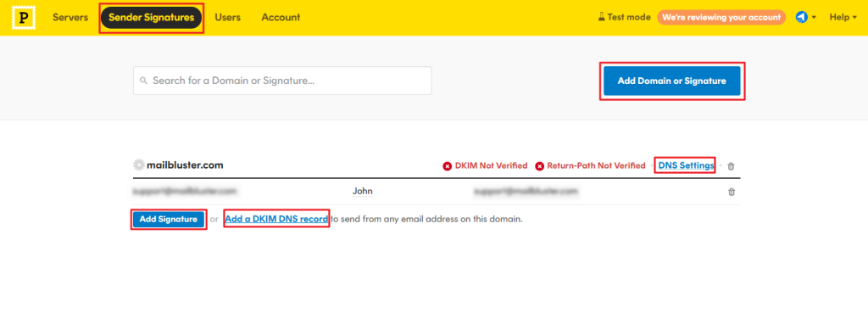Click the DKIM Not Verified status

[x=491, y=165]
